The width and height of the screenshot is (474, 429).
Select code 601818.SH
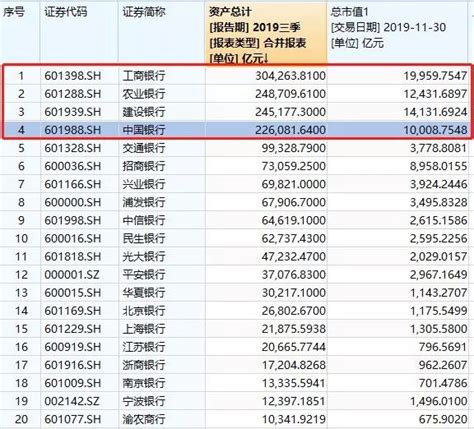click(x=73, y=256)
